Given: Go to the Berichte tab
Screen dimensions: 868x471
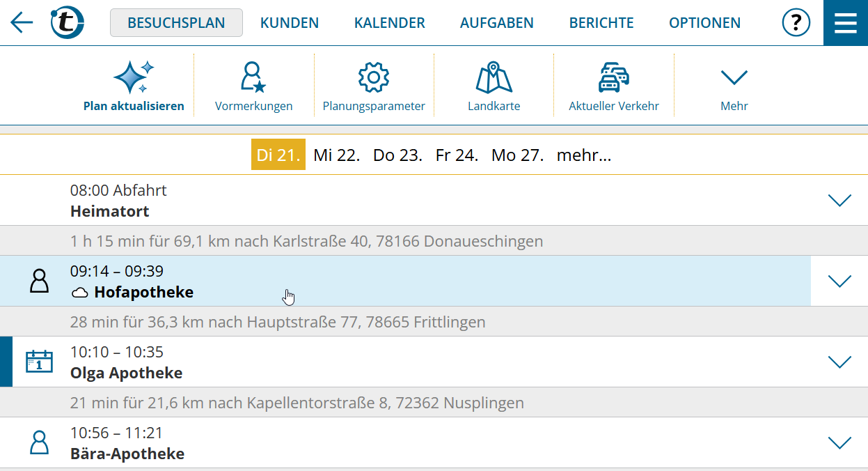Looking at the screenshot, I should 601,23.
